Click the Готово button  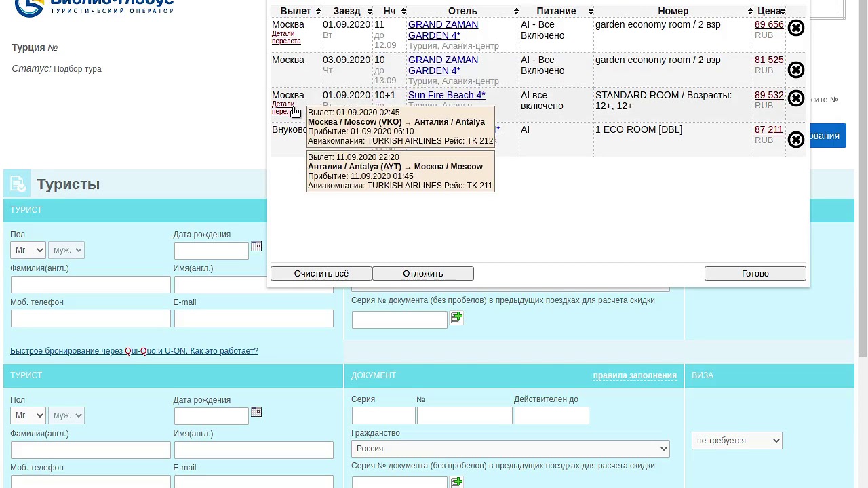point(755,273)
